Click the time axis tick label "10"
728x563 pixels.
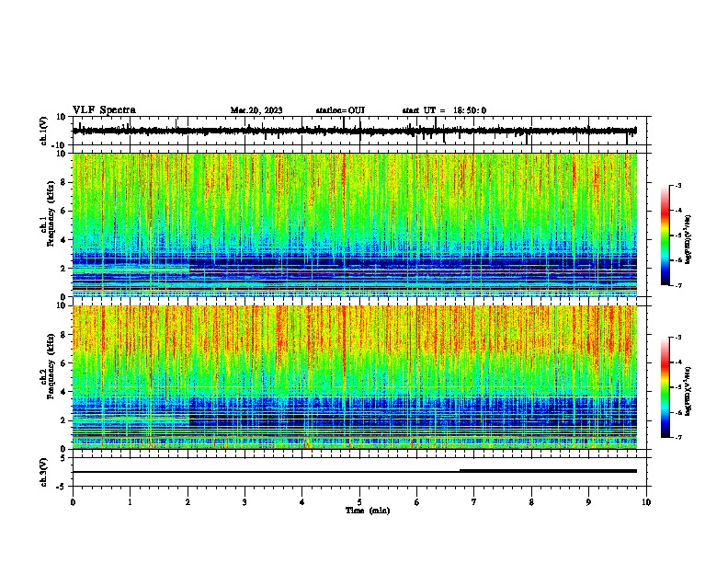pyautogui.click(x=646, y=502)
